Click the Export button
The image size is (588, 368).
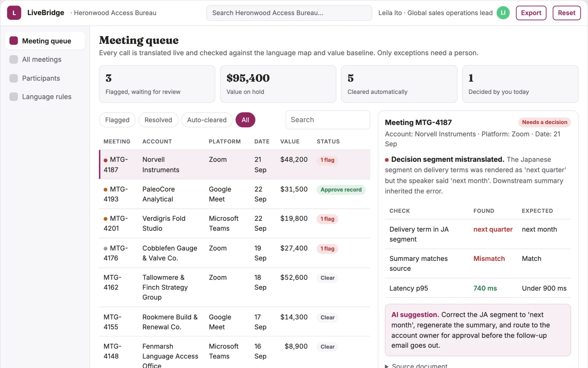(x=531, y=13)
